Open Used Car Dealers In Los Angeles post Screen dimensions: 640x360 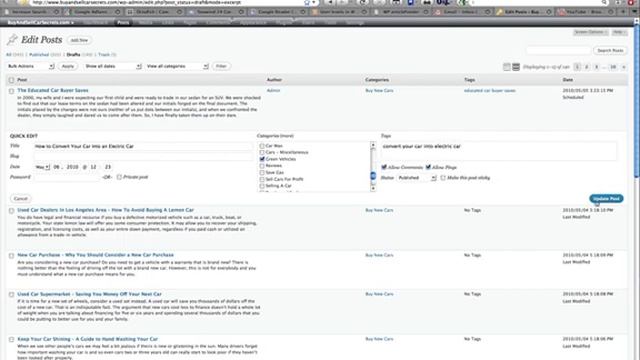click(105, 210)
